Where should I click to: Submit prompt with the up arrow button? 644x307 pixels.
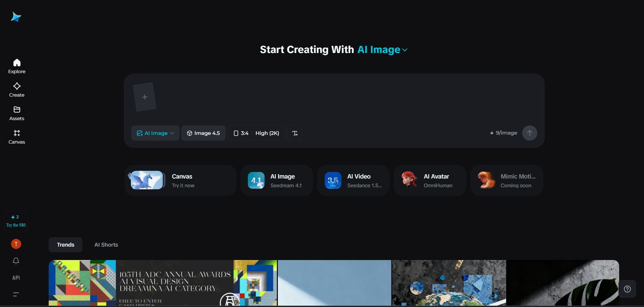pyautogui.click(x=530, y=133)
